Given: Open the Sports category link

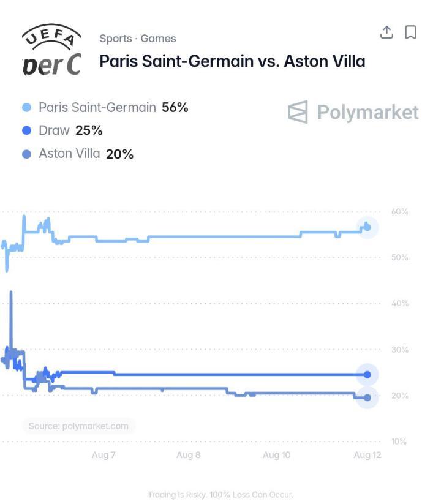Looking at the screenshot, I should tap(116, 39).
